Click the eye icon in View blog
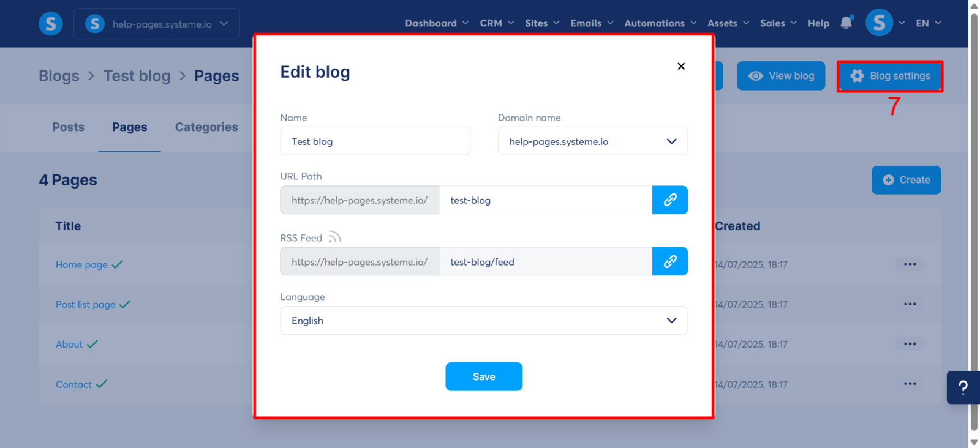 click(x=756, y=76)
